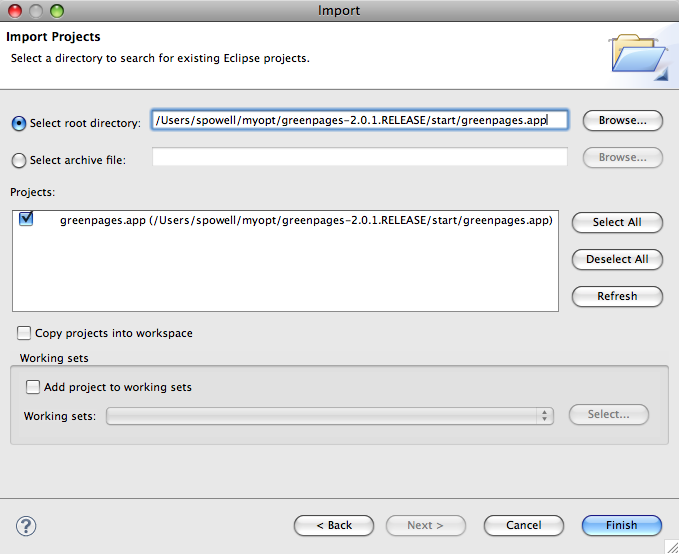Click the Import Projects folder icon
This screenshot has height=554, width=679.
[639, 57]
